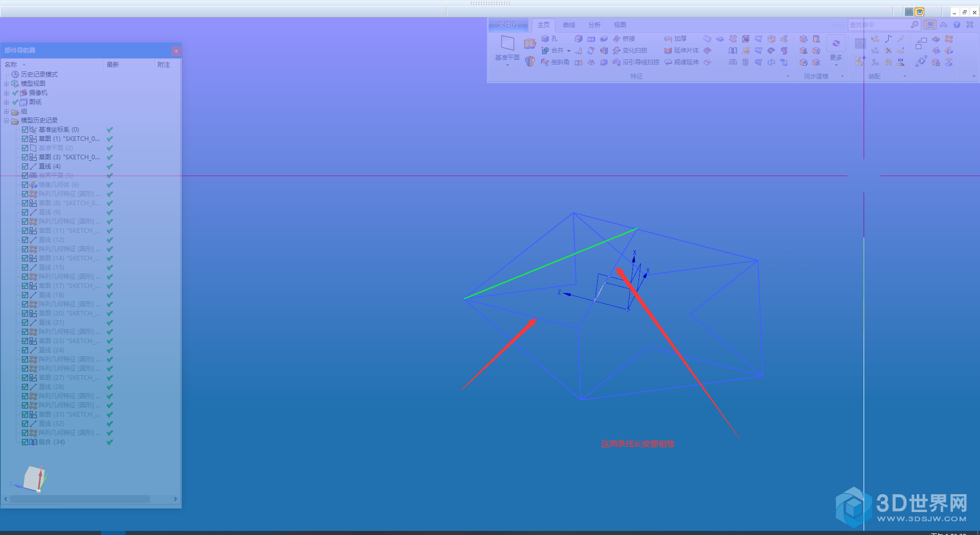Click the 规律延伸 (Law Extension) tool
The width and height of the screenshot is (980, 535).
point(681,62)
